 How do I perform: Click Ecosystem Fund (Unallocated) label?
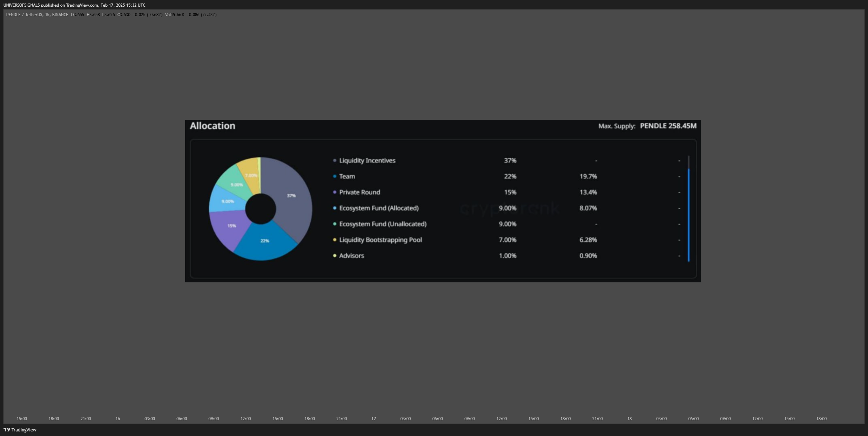click(x=383, y=224)
